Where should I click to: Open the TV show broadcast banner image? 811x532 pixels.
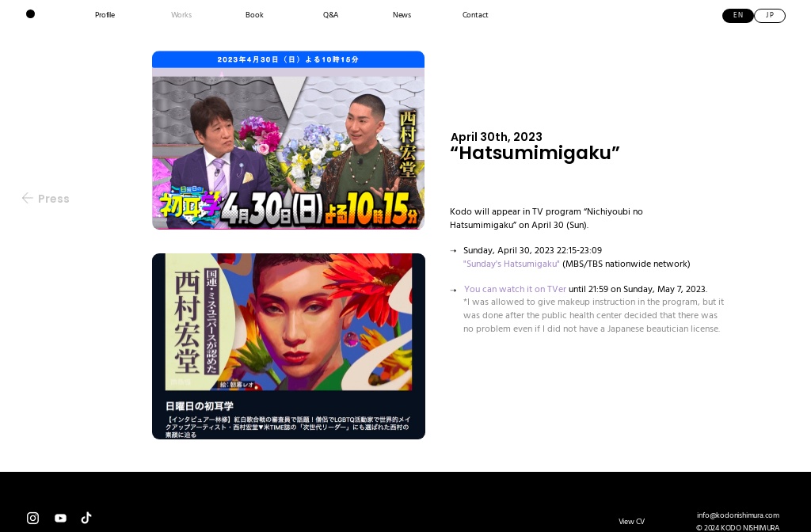click(288, 140)
